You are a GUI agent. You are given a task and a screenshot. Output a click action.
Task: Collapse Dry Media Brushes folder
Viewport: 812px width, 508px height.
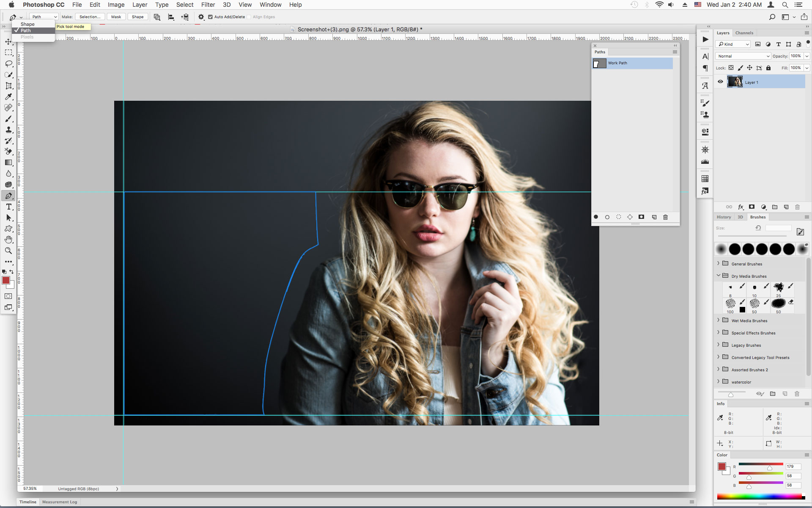pos(718,276)
